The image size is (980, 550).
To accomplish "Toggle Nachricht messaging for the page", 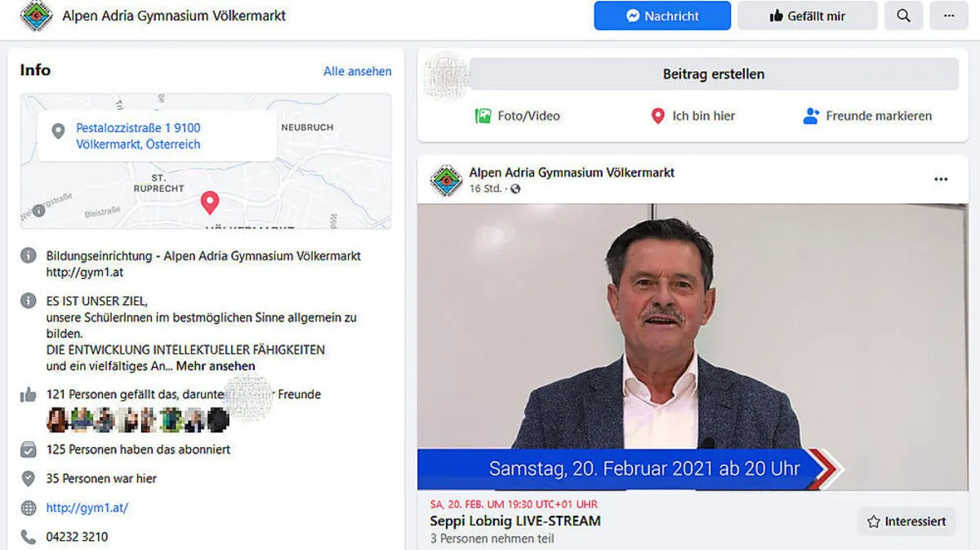I will (x=661, y=15).
